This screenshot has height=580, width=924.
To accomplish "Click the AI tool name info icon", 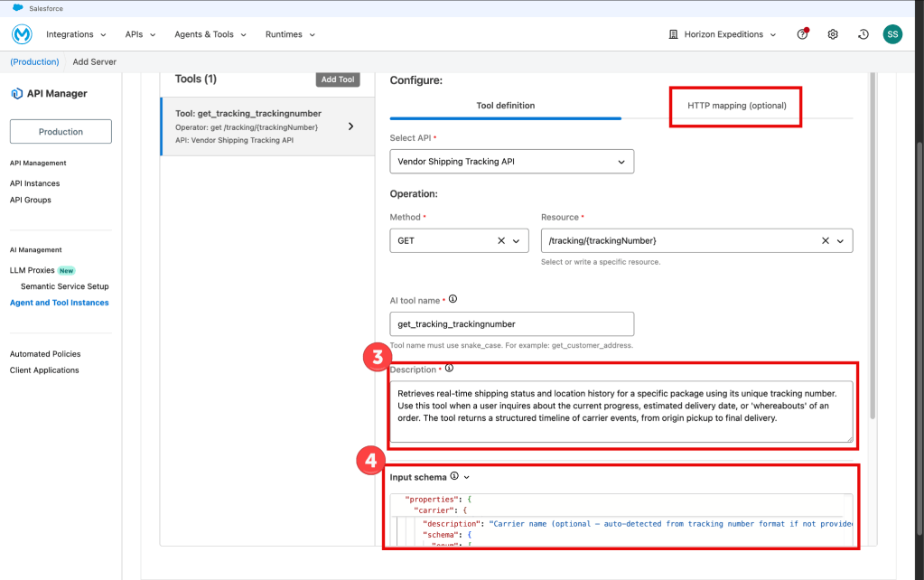I will [x=453, y=299].
